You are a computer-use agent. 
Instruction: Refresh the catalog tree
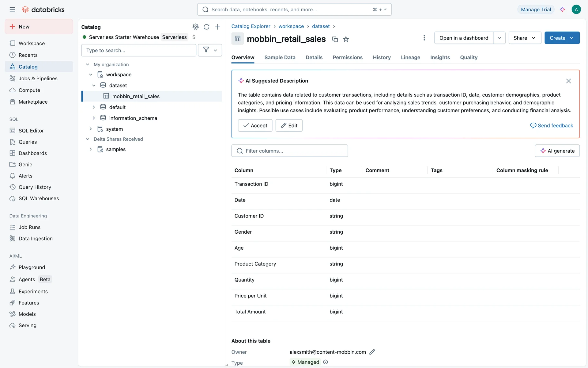point(206,27)
